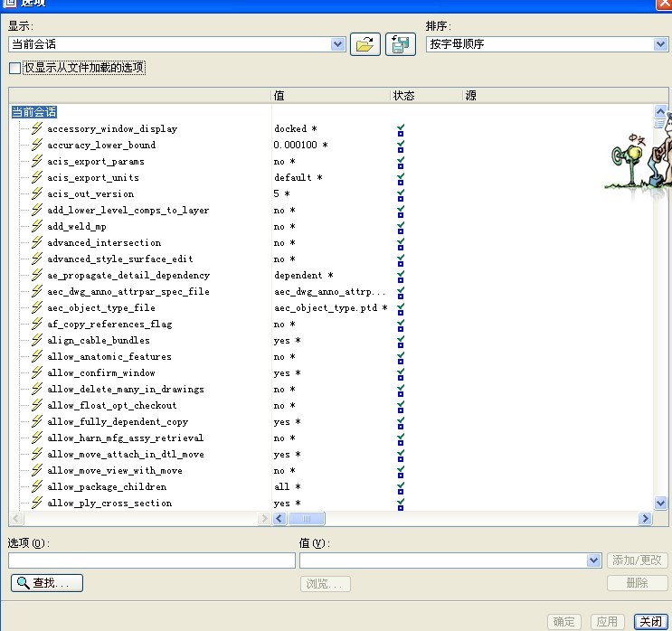This screenshot has height=631, width=672.
Task: Click the lightning icon beside align_cable_bundles
Action: tap(37, 339)
